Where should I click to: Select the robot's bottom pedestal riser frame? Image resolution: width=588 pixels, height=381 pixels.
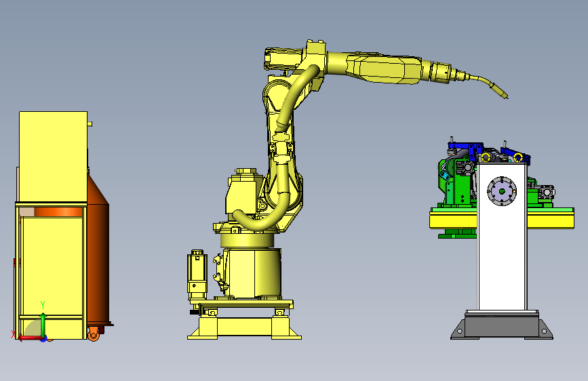[x=244, y=327]
